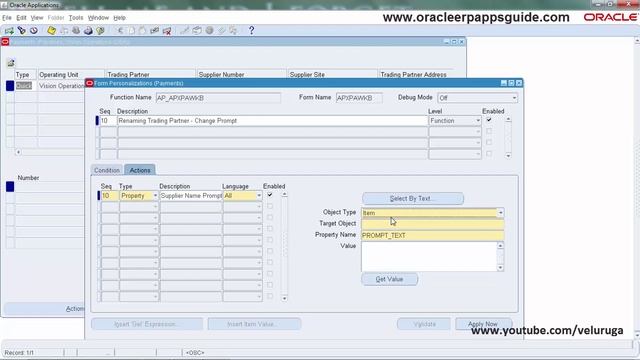640x360 pixels.
Task: Open the Show Navigator toolbar icon
Action: [34, 31]
